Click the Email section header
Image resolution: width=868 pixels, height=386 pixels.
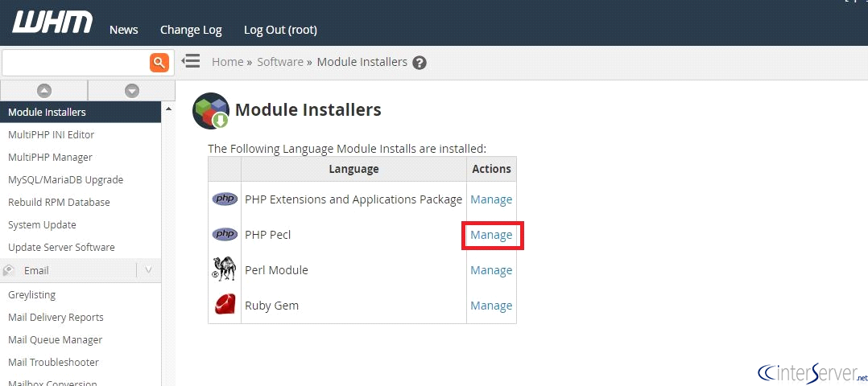coord(81,270)
